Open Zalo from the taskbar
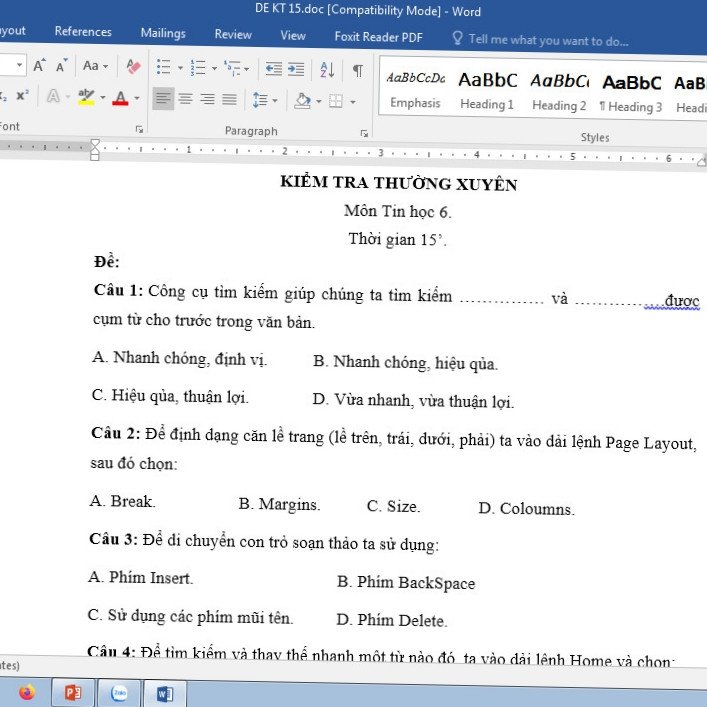 [x=119, y=693]
